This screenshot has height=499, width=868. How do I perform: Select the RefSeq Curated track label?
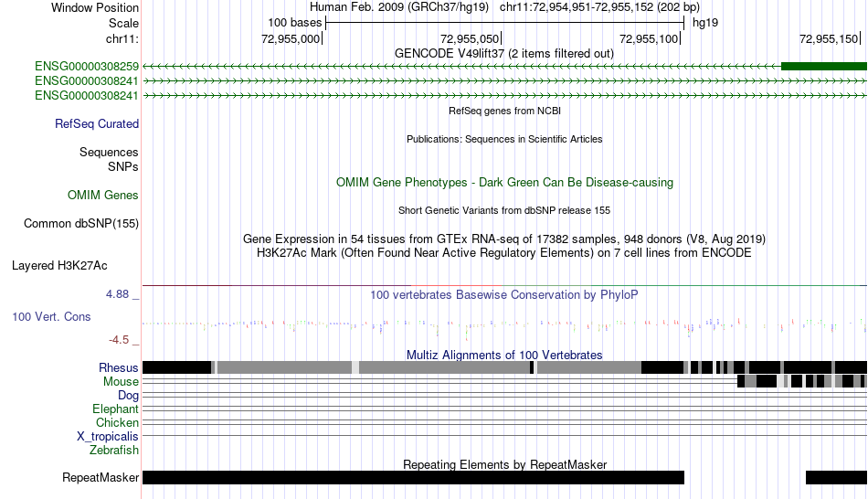96,124
